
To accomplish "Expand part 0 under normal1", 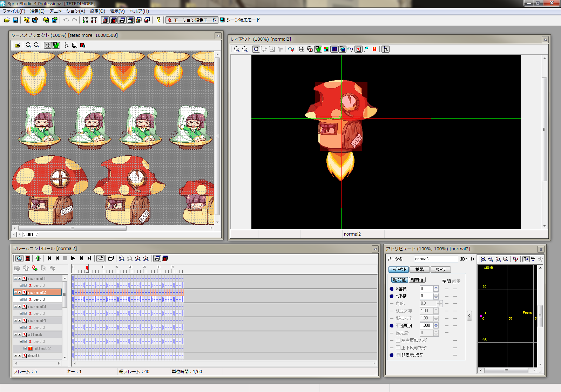I will tap(21, 285).
